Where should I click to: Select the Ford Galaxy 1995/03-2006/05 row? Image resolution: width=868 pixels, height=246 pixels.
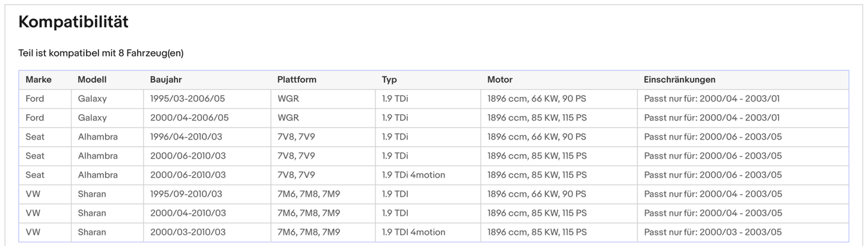coord(187,99)
